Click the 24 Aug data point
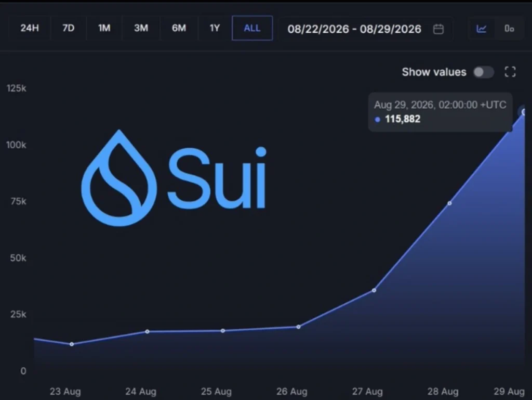This screenshot has width=532, height=400. click(147, 331)
